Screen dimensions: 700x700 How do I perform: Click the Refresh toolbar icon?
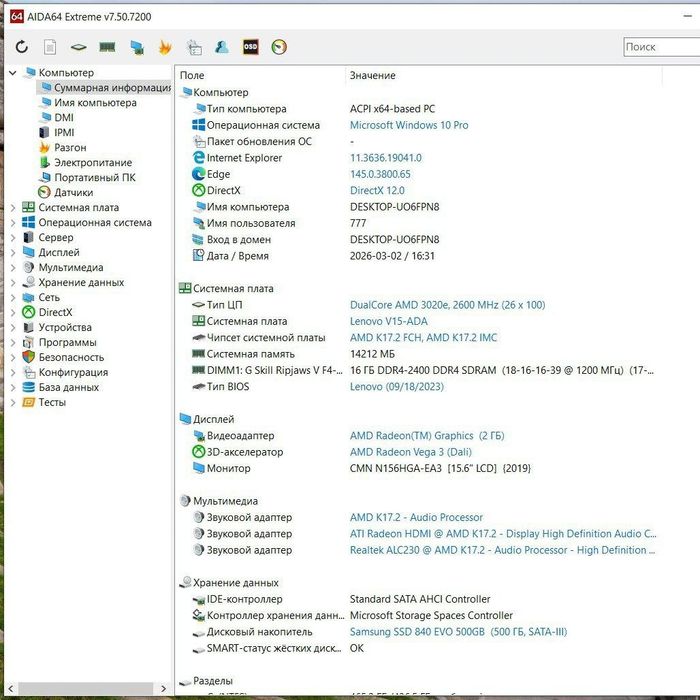click(x=21, y=47)
